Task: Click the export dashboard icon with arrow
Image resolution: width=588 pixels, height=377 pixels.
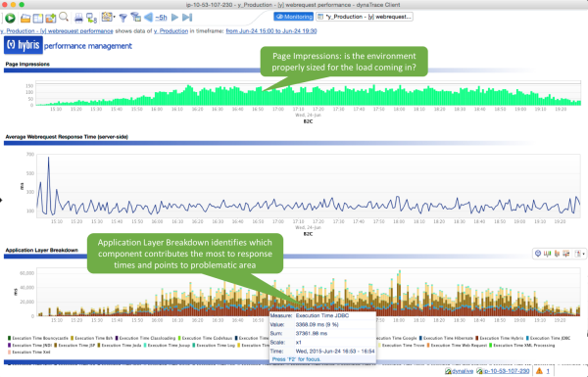Action: point(51,18)
